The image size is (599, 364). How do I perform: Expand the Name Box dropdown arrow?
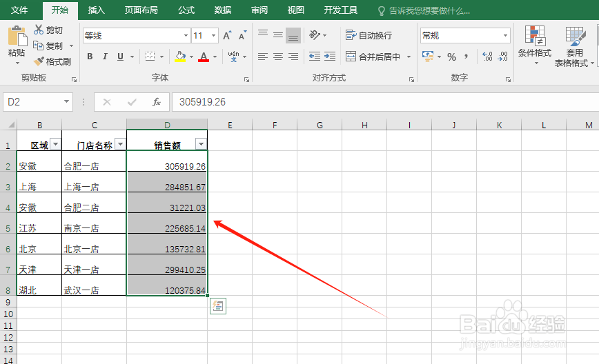click(66, 101)
